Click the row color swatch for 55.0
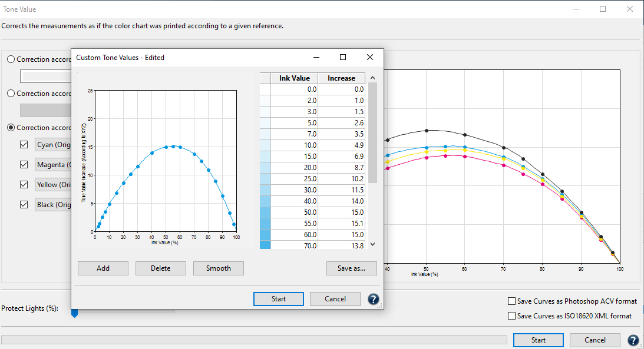This screenshot has height=349, width=644. click(265, 224)
